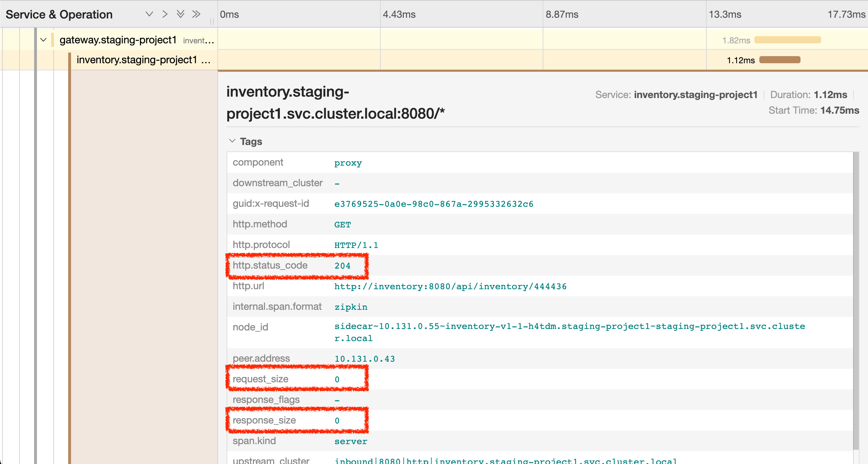Click the node_id sidecar value
This screenshot has height=464, width=868.
[x=569, y=326]
